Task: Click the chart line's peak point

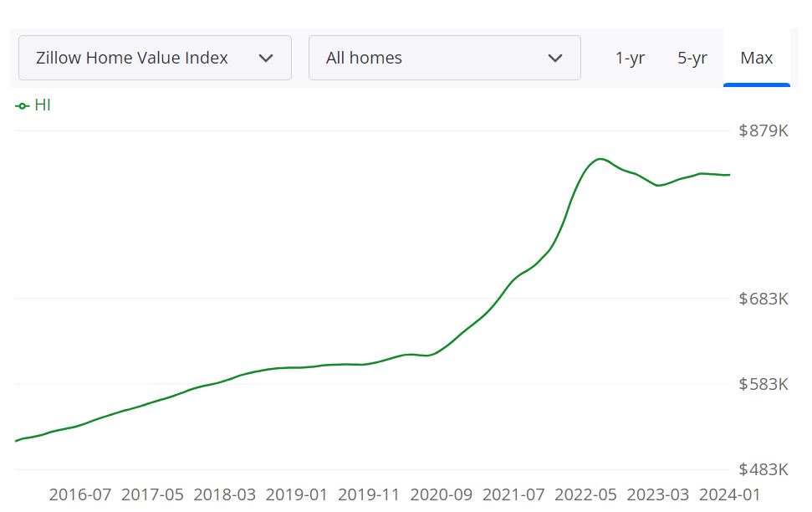Action: pyautogui.click(x=600, y=159)
